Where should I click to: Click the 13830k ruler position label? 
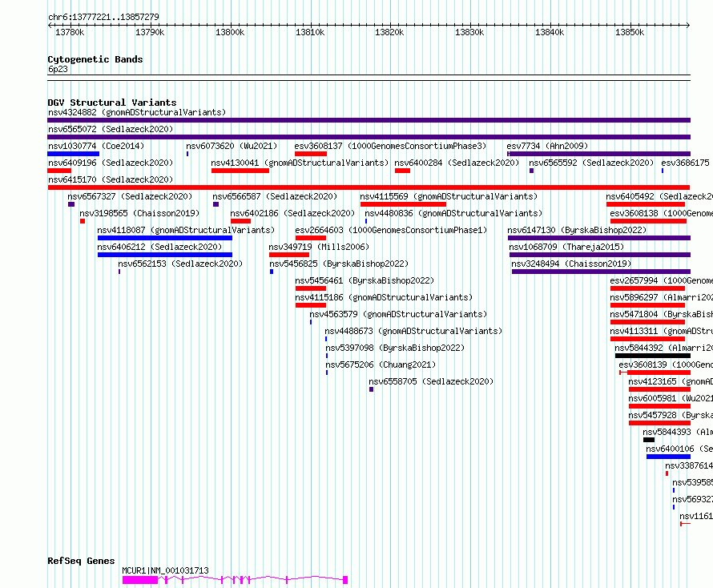click(x=469, y=32)
